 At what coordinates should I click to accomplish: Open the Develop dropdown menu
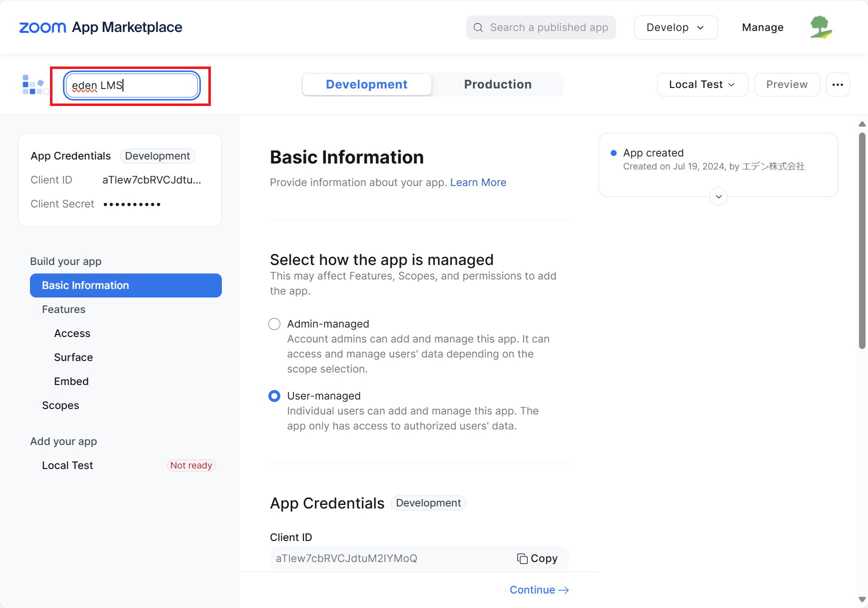pyautogui.click(x=676, y=27)
